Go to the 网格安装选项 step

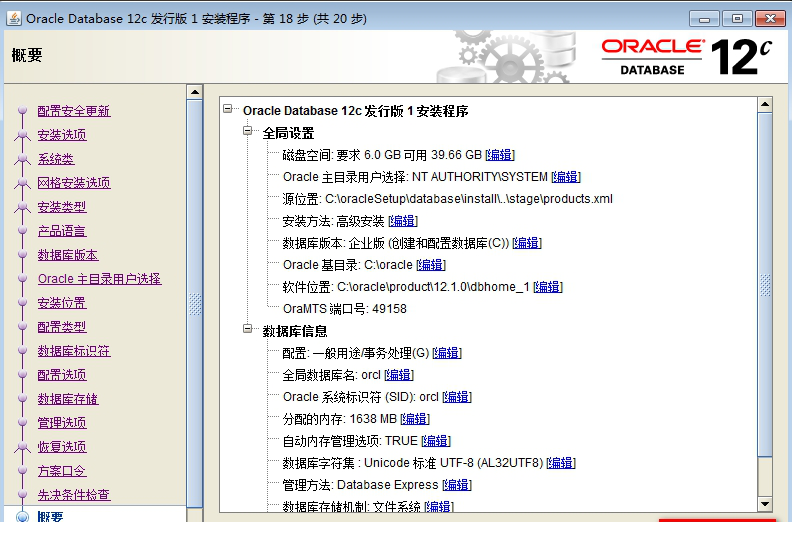[x=74, y=183]
